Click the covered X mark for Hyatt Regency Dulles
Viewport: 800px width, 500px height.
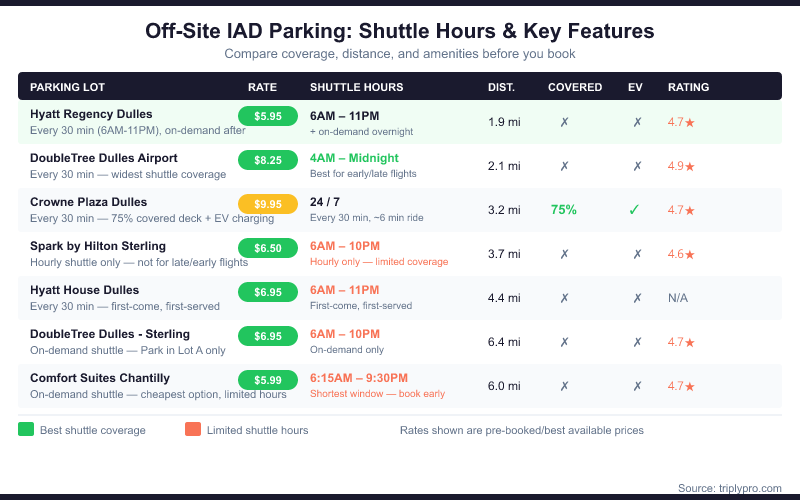point(564,122)
